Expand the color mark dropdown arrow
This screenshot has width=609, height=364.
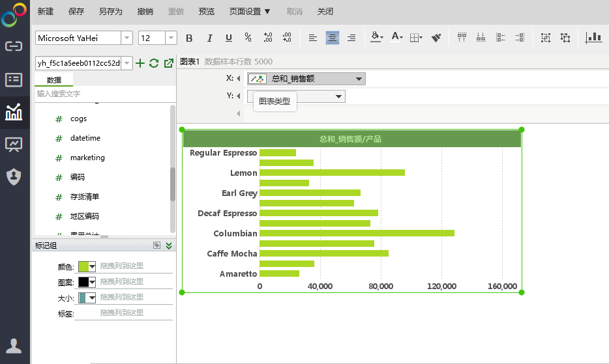tap(92, 266)
